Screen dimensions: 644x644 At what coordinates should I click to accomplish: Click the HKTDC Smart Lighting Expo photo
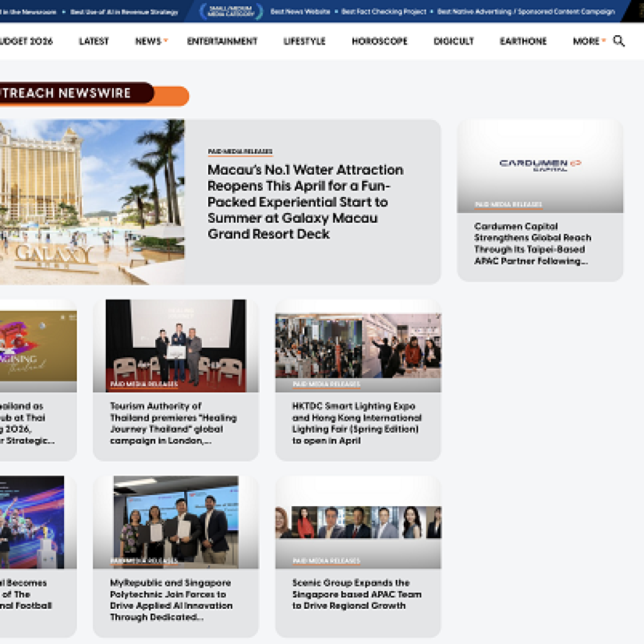pyautogui.click(x=358, y=346)
